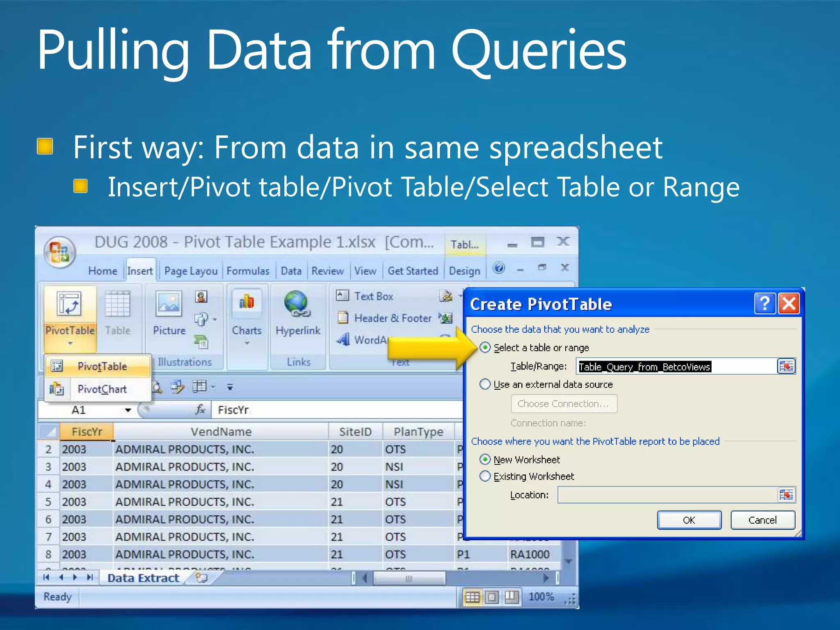Image resolution: width=840 pixels, height=630 pixels.
Task: Open the Name Box dropdown arrow
Action: pos(128,410)
